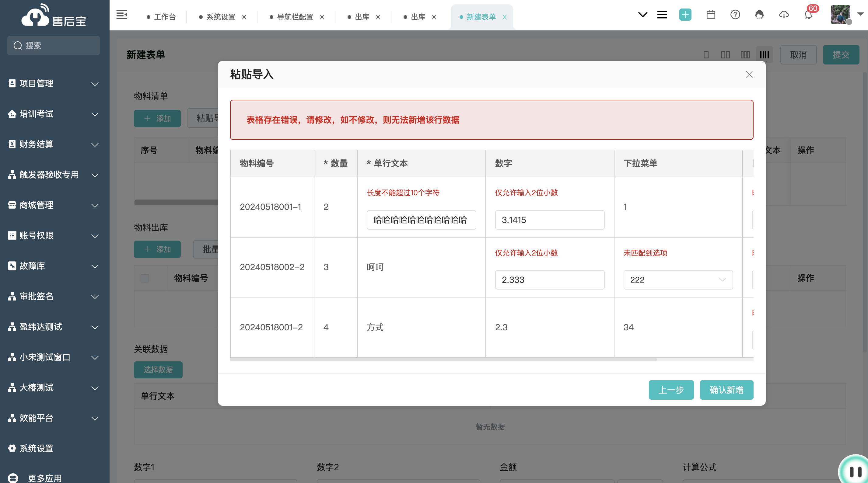Close the 系统设置 tab
Screen dimensions: 868x483
[x=244, y=17]
